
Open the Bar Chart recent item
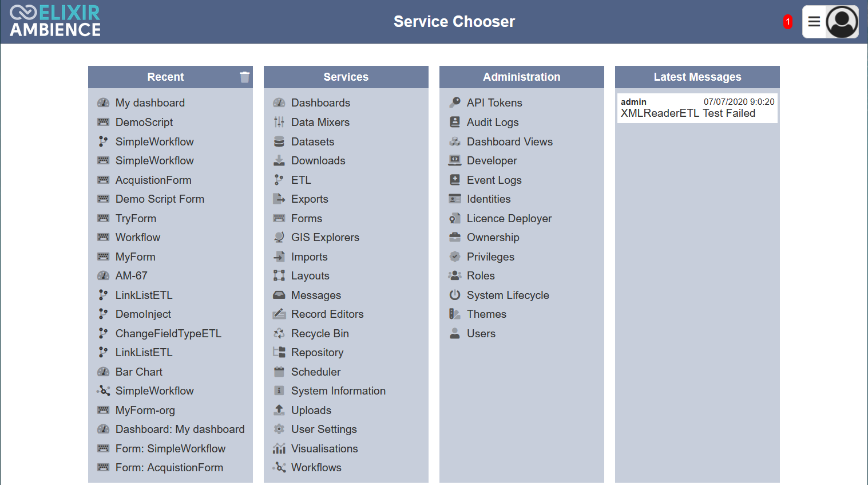[x=138, y=372]
